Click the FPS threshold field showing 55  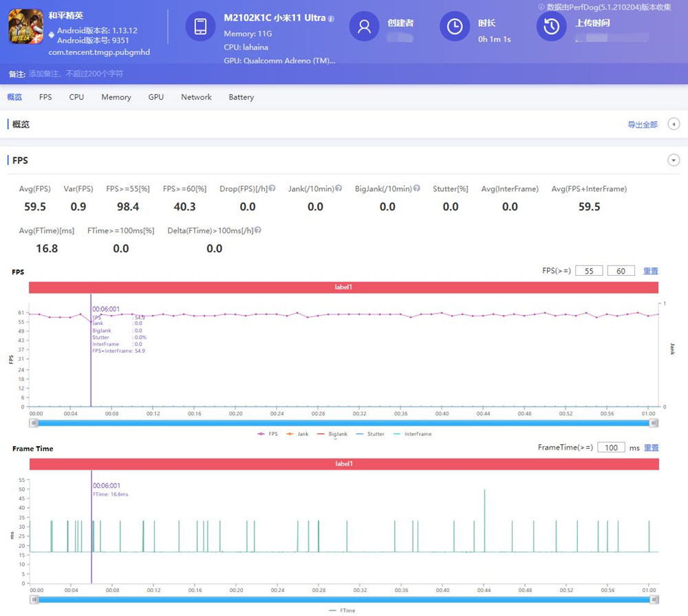click(589, 271)
